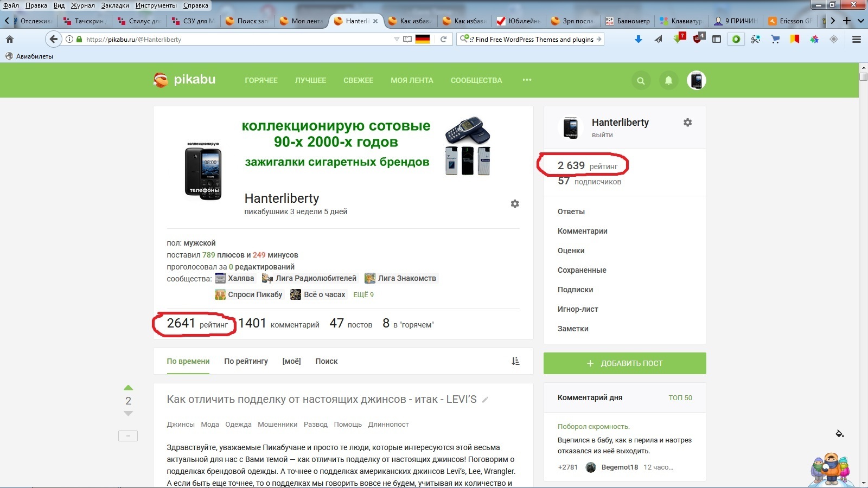Select По рейтингу sorting tab
Image resolution: width=868 pixels, height=488 pixels.
(x=246, y=361)
